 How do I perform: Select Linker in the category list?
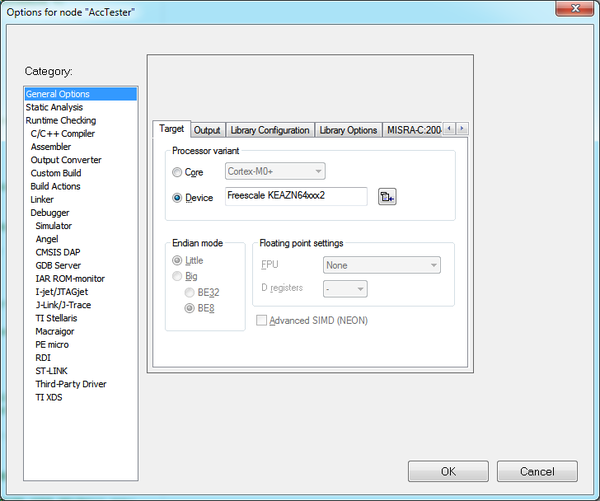(43, 199)
